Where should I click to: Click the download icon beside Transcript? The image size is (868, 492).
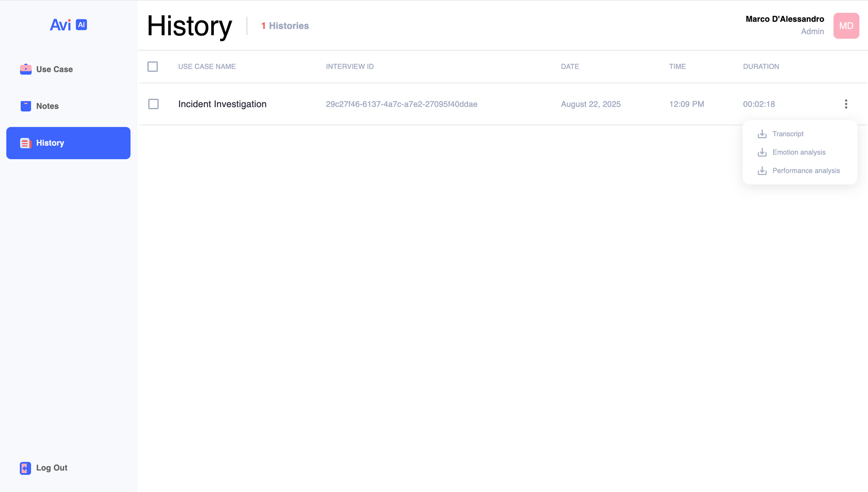pos(762,134)
